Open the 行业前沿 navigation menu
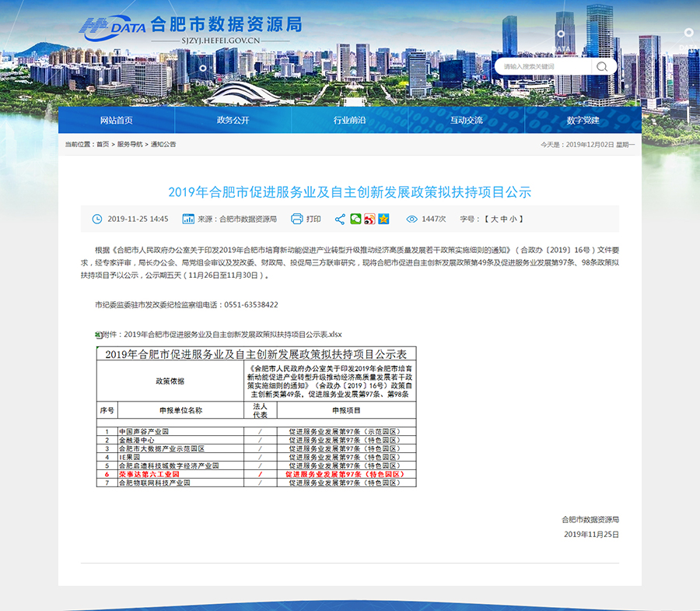This screenshot has width=700, height=611. click(350, 120)
